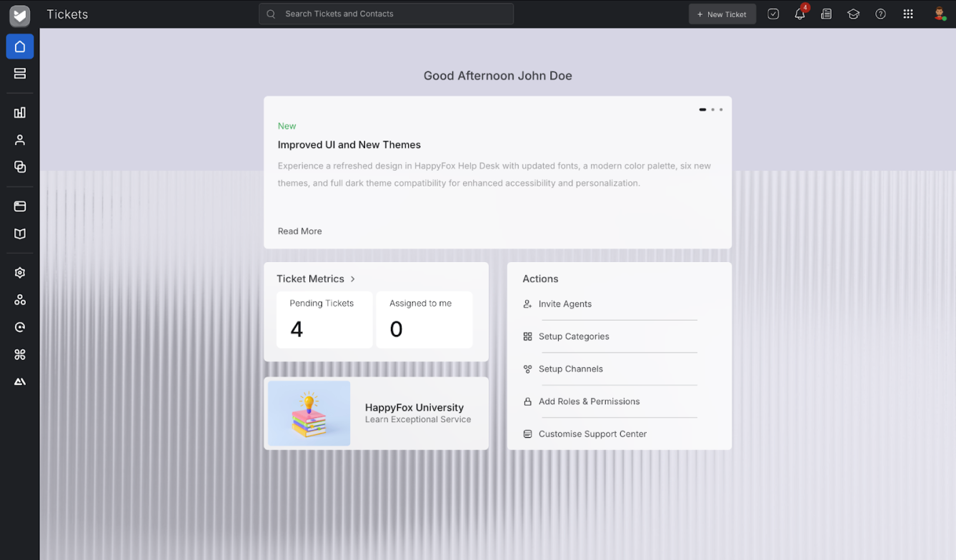Open the reports chart icon in sidebar

pyautogui.click(x=20, y=113)
